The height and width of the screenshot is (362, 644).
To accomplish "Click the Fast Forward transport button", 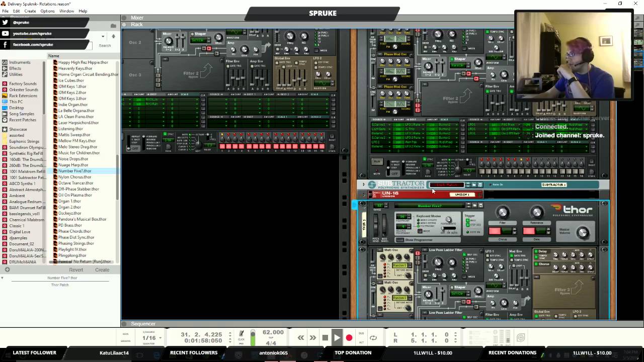I will 313,338.
